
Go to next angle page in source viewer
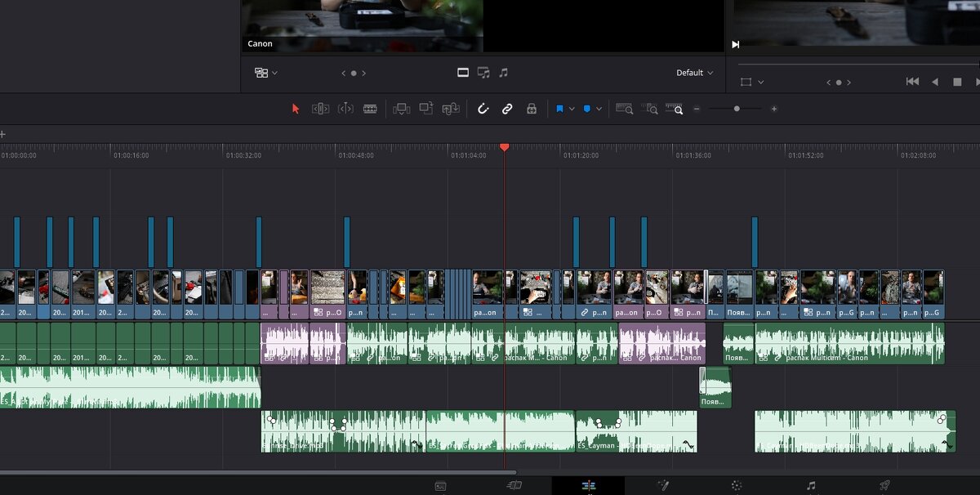[364, 73]
